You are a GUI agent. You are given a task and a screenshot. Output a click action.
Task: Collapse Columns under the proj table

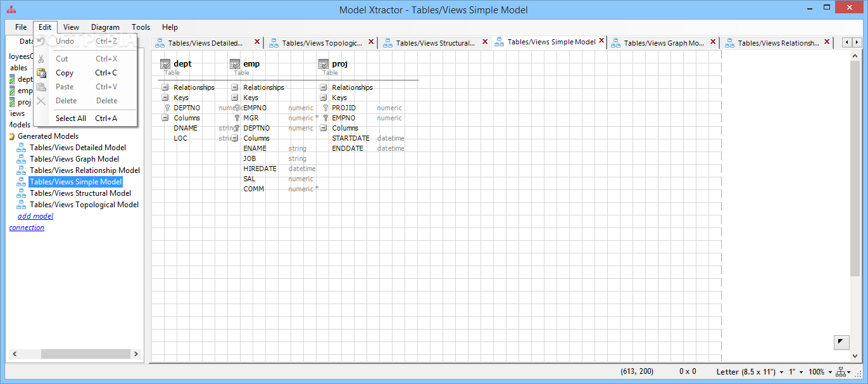coord(323,128)
